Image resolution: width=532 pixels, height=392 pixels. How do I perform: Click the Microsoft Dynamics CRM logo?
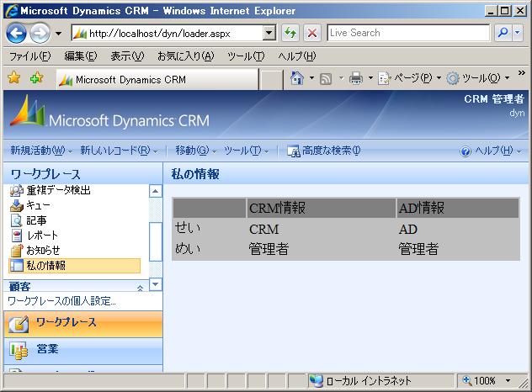click(109, 112)
